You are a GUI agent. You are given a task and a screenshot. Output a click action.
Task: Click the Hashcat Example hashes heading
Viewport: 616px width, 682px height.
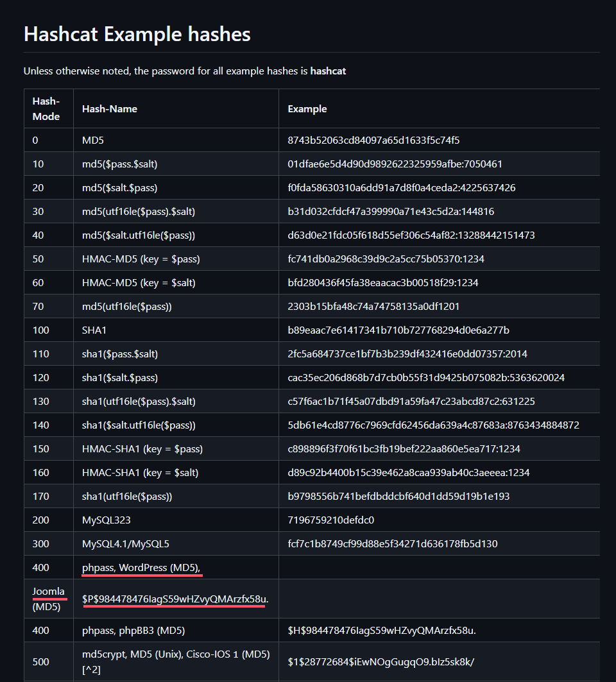click(137, 34)
